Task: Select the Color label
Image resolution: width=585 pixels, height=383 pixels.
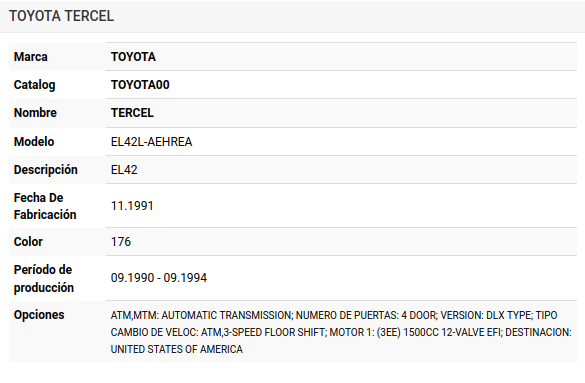Action: 28,242
